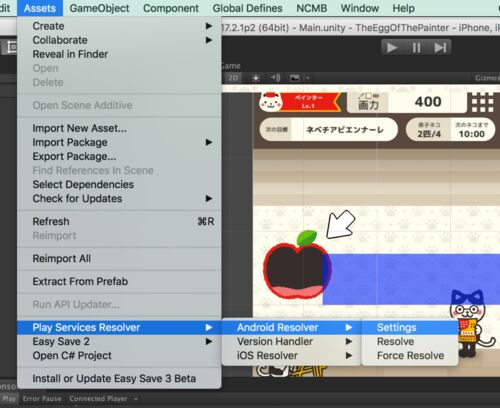Toggle the 2D scene view mode
500x408 pixels.
point(233,78)
